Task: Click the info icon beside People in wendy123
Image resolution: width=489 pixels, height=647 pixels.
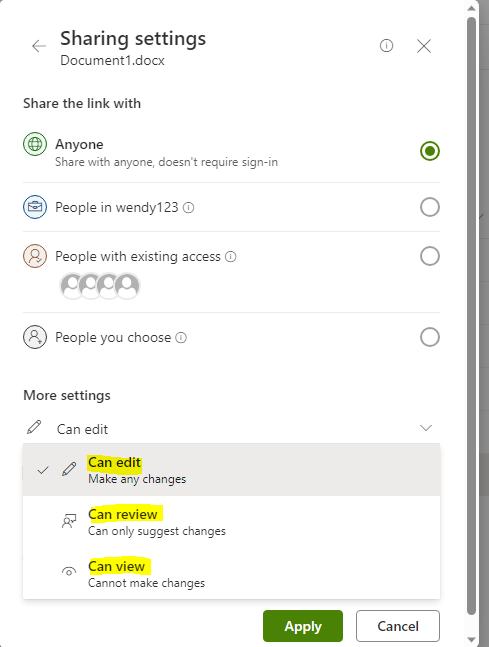Action: (x=189, y=207)
